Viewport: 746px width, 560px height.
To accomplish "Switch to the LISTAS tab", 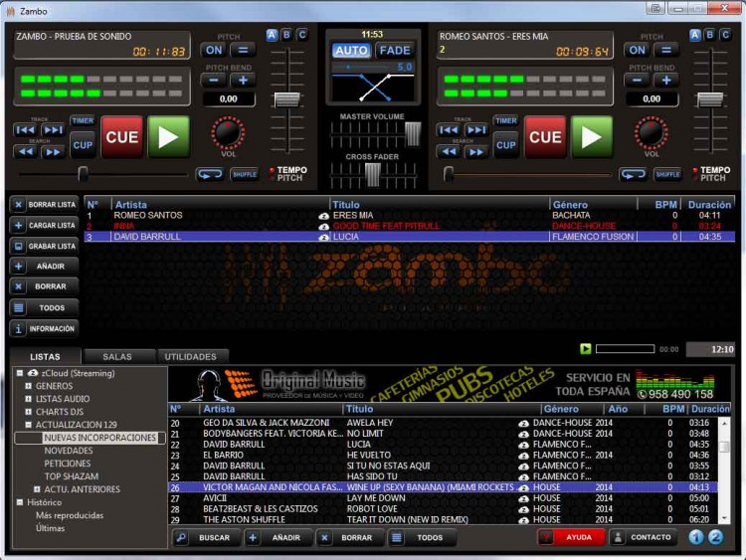I will 45,356.
